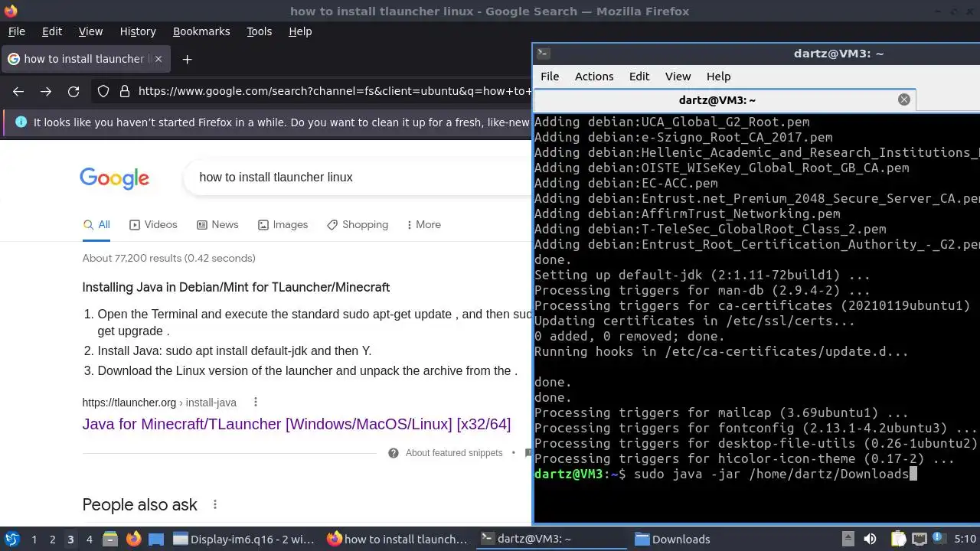The height and width of the screenshot is (551, 980).
Task: Open the removable media eject tray icon
Action: click(x=848, y=539)
